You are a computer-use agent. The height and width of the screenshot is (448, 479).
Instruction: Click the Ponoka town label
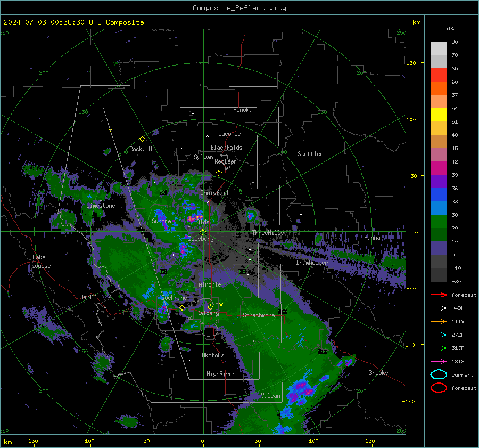click(243, 110)
